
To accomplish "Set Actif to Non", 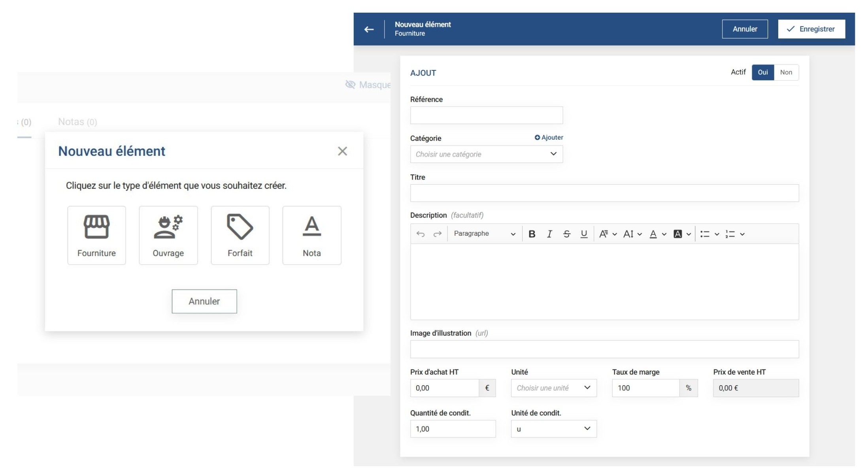I will 786,72.
